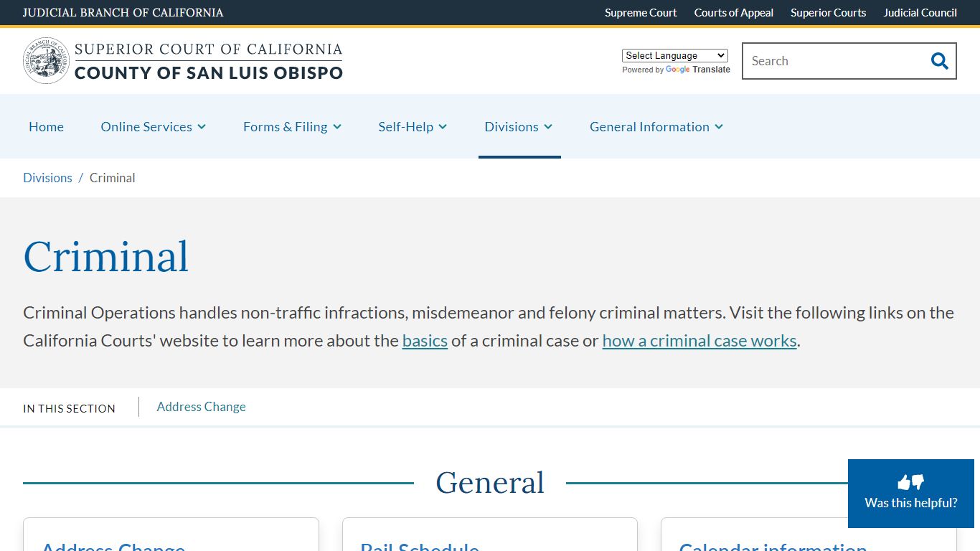980x551 pixels.
Task: Click the IN THIS SECTION label
Action: [69, 408]
